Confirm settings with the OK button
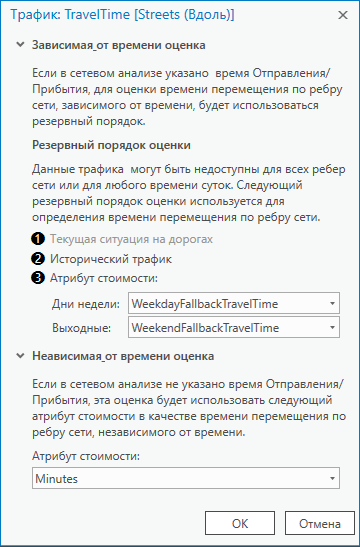Image resolution: width=360 pixels, height=547 pixels. coord(240,523)
